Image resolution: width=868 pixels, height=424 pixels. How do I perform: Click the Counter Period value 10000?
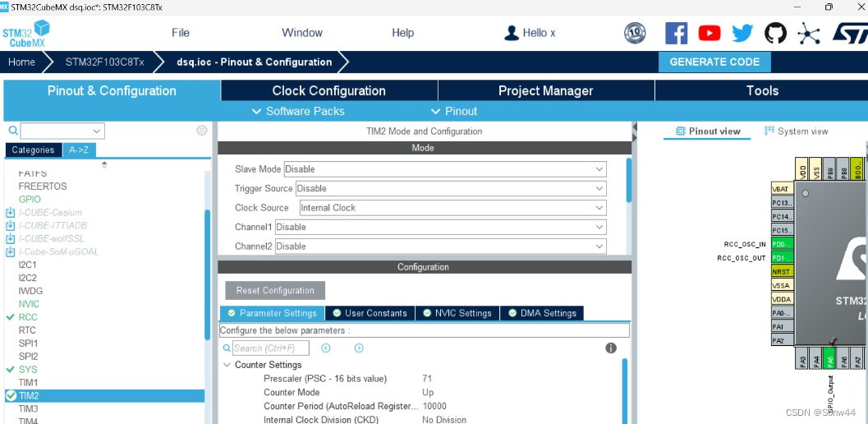(x=434, y=406)
